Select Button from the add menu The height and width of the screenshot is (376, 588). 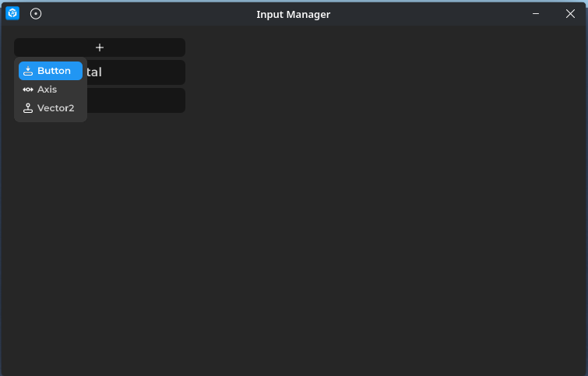pyautogui.click(x=51, y=71)
